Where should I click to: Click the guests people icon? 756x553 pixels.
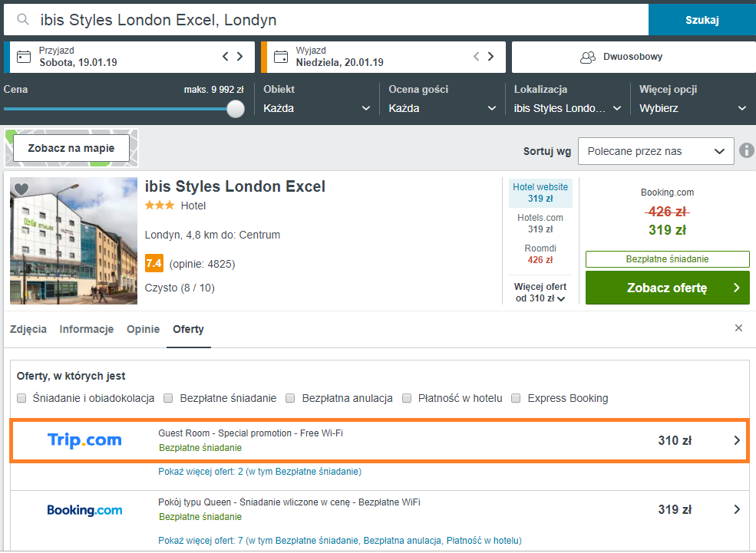[x=588, y=58]
